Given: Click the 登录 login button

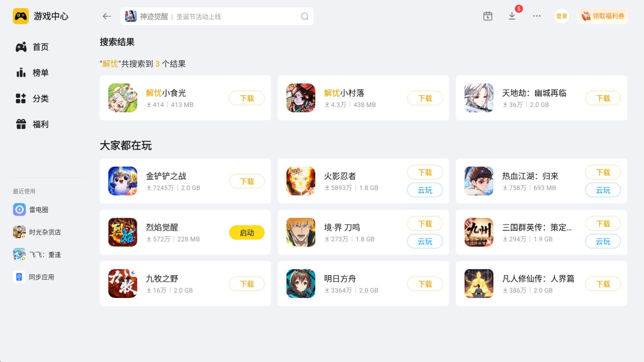Looking at the screenshot, I should pos(562,16).
